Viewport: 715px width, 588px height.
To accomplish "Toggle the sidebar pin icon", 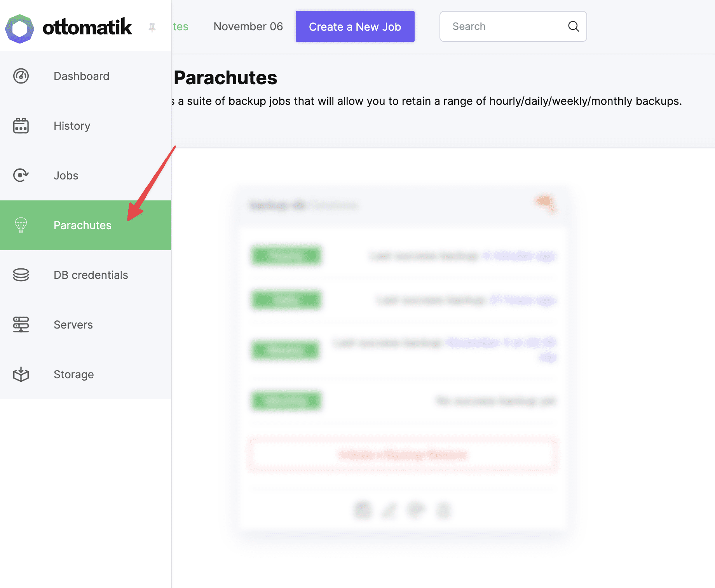I will click(152, 28).
